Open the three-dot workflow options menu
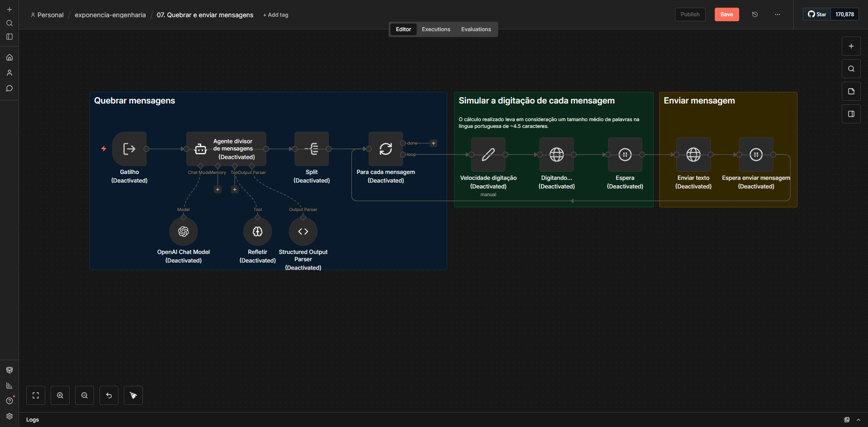 coord(778,14)
